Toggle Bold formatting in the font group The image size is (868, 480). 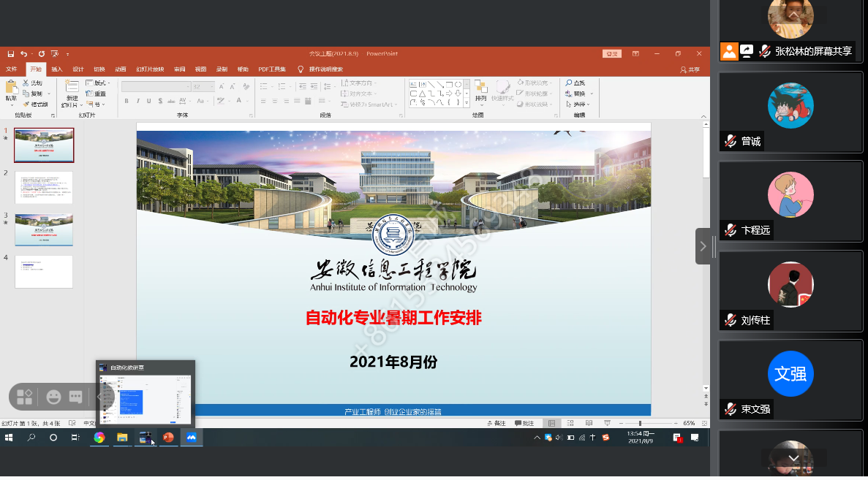[x=127, y=102]
